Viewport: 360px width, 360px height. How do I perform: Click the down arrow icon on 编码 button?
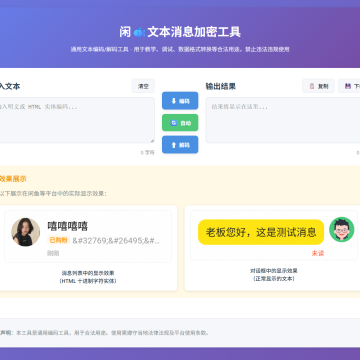173,101
